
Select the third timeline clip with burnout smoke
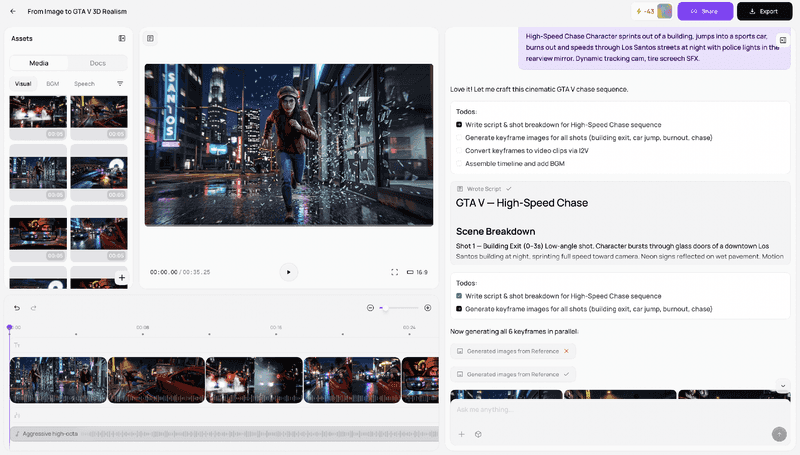254,380
